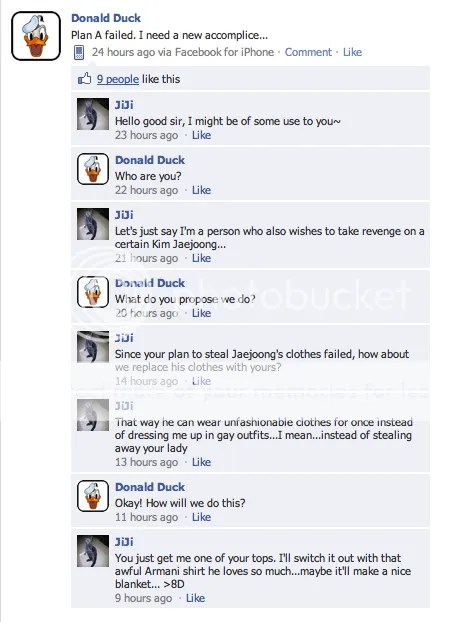Like the 'Hello good sir' comment
This screenshot has height=622, width=475.
[x=201, y=135]
